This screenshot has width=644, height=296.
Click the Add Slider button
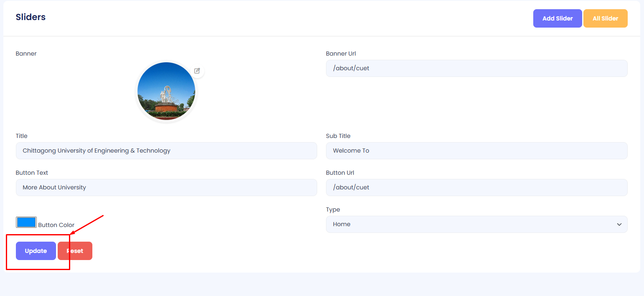(x=557, y=18)
